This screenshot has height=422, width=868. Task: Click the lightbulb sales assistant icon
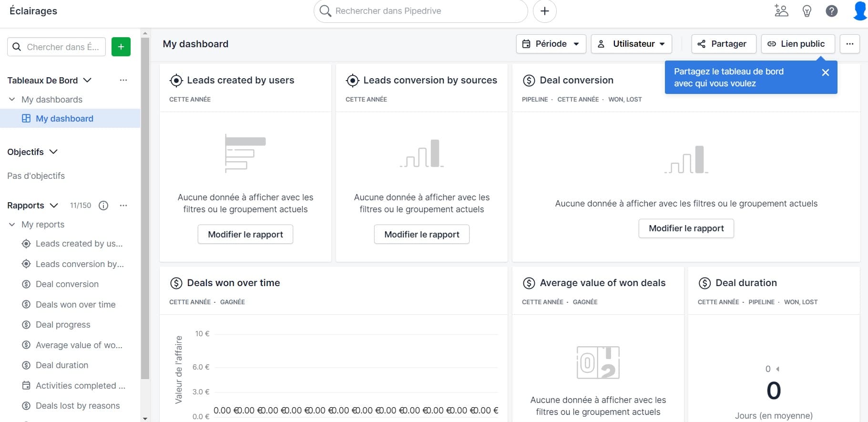[x=807, y=11]
